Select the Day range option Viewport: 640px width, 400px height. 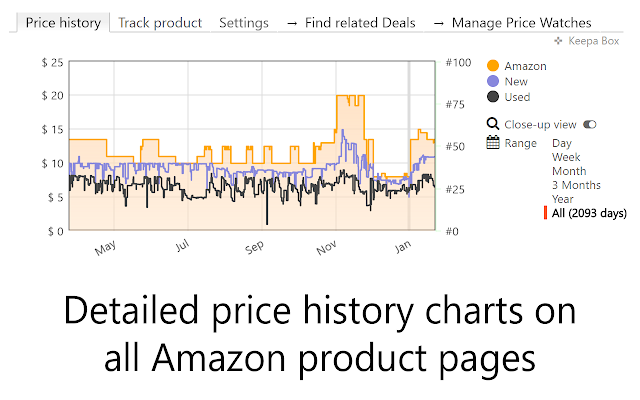click(x=562, y=143)
